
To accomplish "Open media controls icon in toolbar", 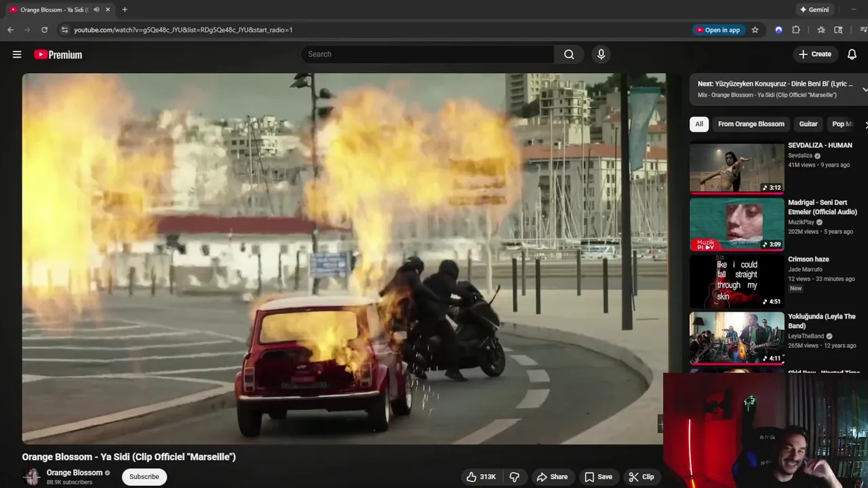I will click(x=863, y=30).
